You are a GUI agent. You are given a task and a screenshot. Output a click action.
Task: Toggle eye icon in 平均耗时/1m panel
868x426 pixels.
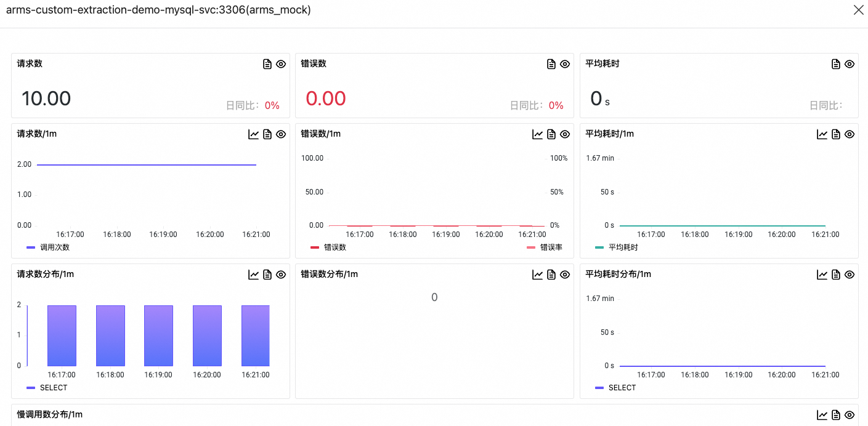click(x=850, y=134)
